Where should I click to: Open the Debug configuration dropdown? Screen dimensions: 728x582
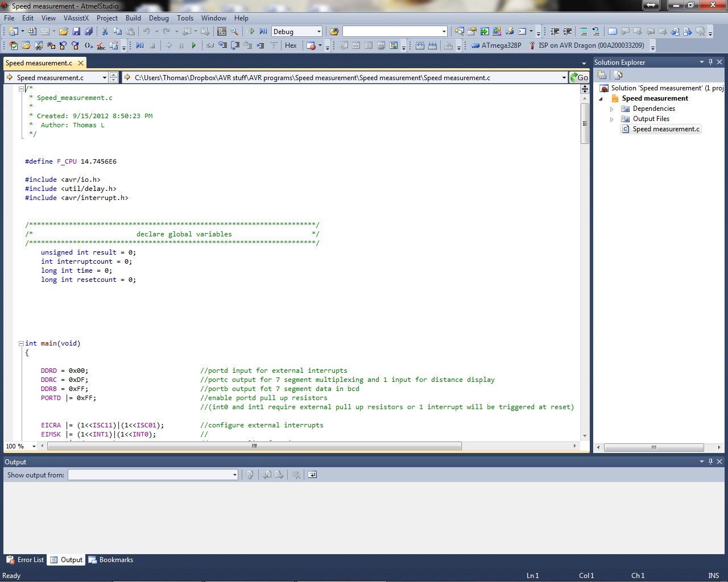pos(318,32)
